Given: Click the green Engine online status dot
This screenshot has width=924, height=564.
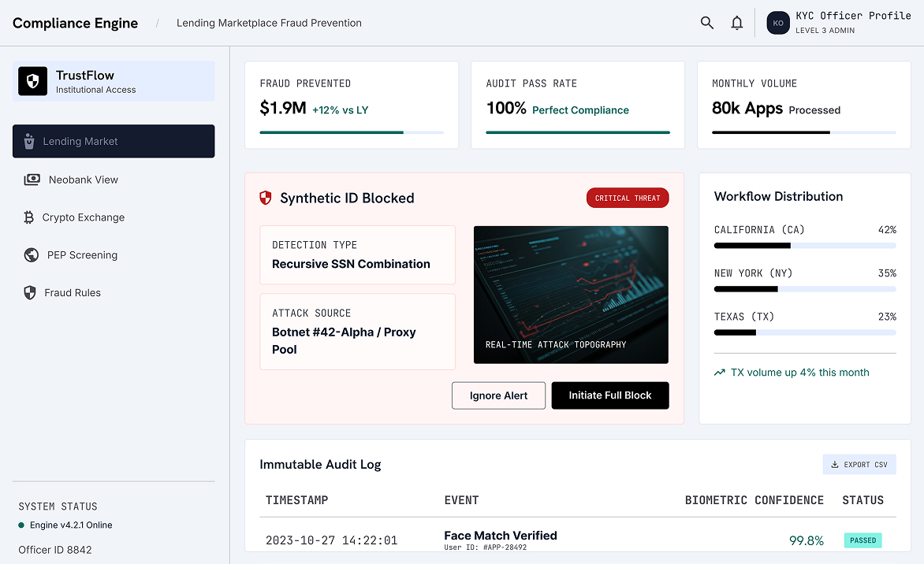Looking at the screenshot, I should tap(21, 525).
